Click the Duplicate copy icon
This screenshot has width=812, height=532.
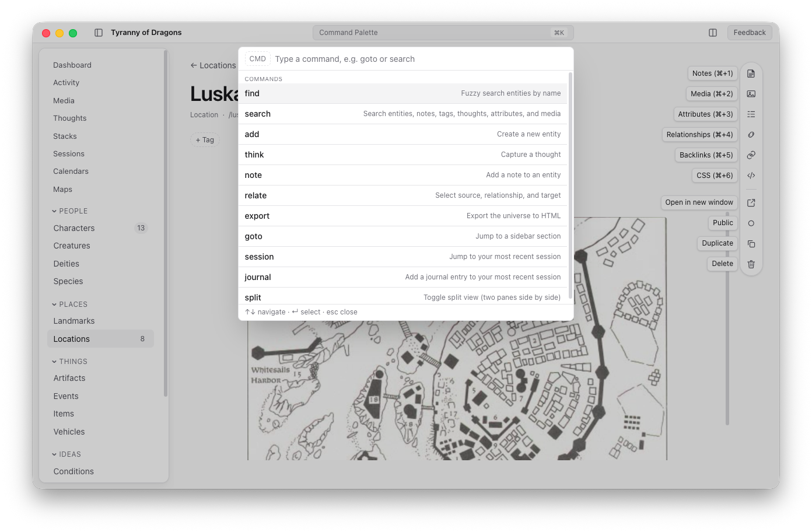(x=751, y=244)
